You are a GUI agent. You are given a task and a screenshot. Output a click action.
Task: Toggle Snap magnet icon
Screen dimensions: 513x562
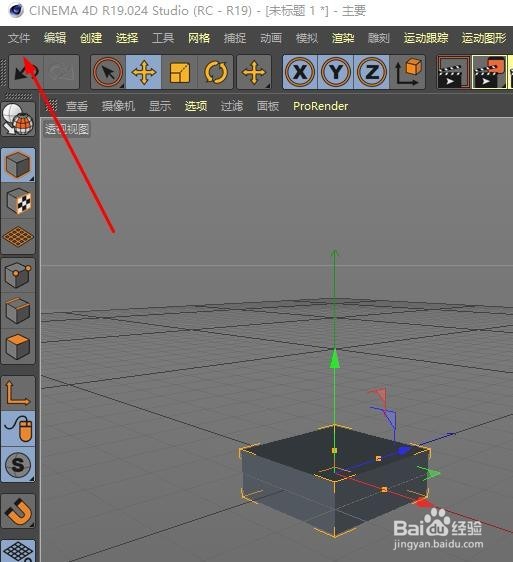(18, 511)
